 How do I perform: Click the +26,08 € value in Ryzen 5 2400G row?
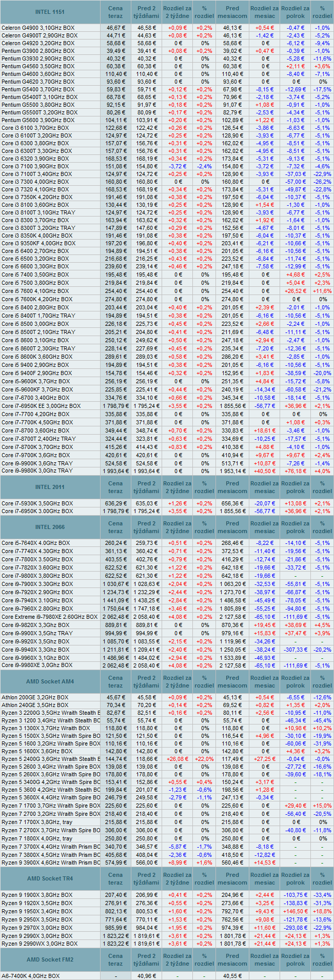click(177, 759)
